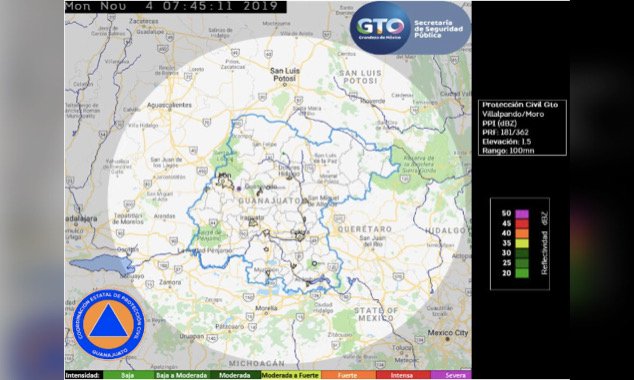The image size is (634, 380).
Task: Click the GTO Secretaría de Seguridad Pública logo
Action: (410, 28)
